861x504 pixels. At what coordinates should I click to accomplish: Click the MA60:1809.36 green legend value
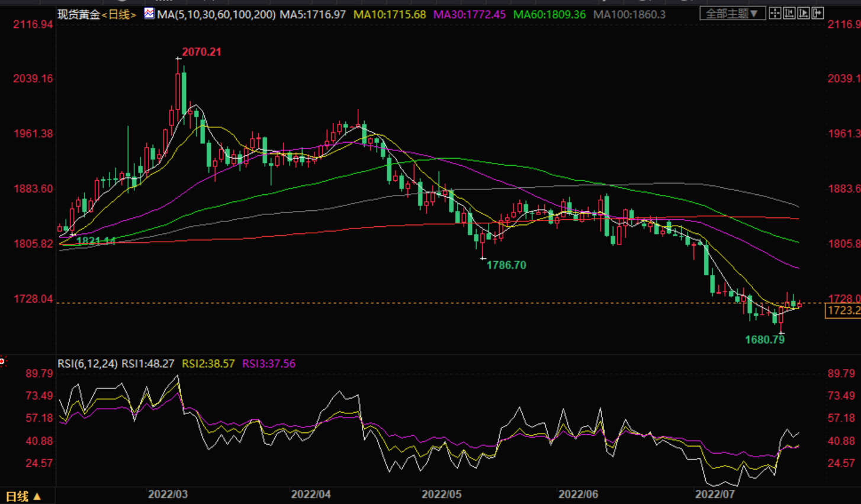tap(549, 14)
